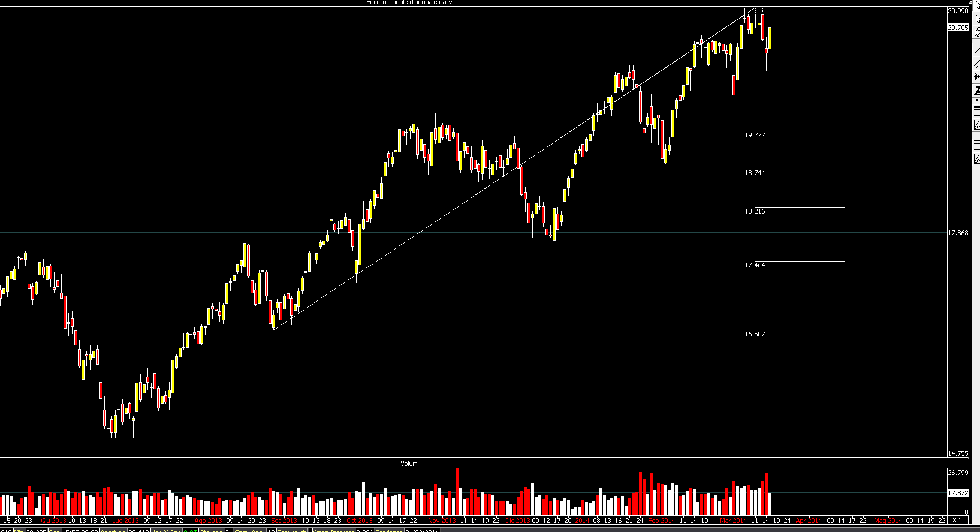
Task: Click the 14.755 price axis label
Action: (958, 454)
